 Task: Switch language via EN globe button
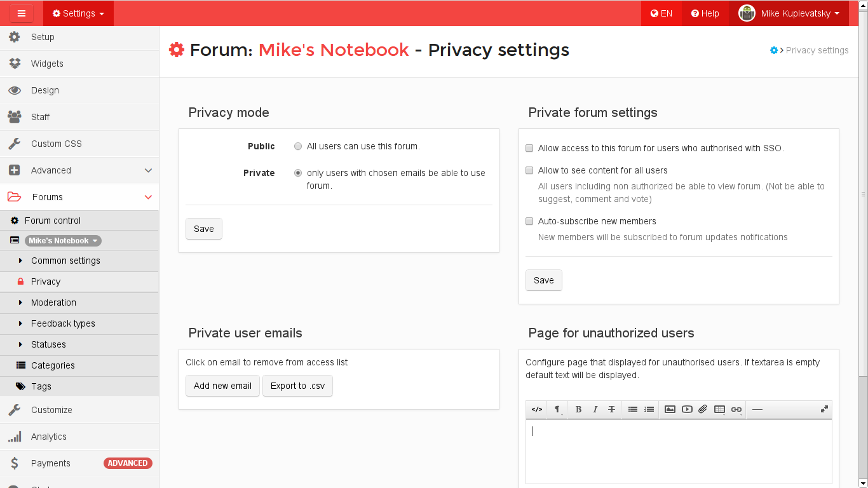(x=661, y=13)
